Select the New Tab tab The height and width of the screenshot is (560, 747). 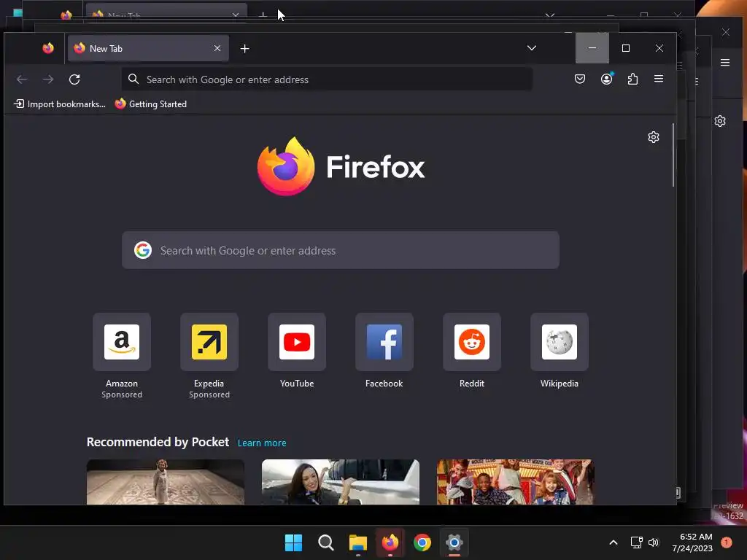coord(148,48)
